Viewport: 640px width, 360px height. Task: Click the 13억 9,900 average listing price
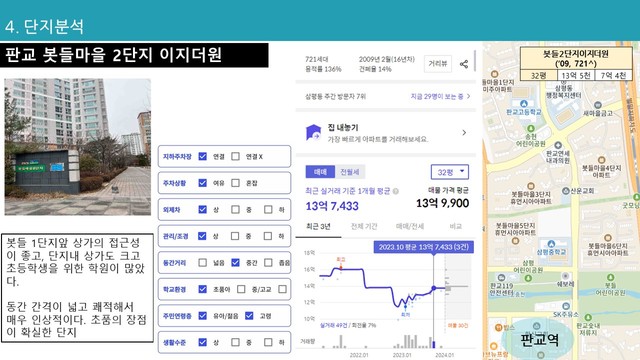[442, 203]
